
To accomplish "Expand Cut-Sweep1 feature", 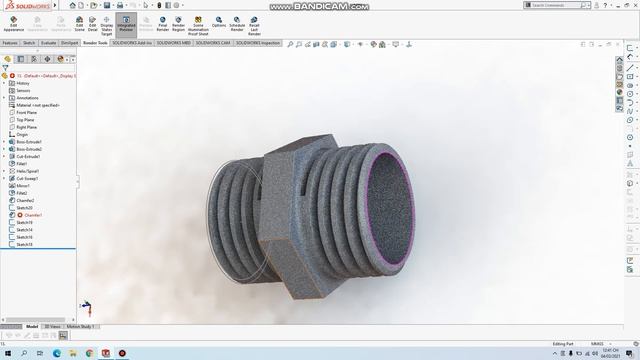I will 4,179.
